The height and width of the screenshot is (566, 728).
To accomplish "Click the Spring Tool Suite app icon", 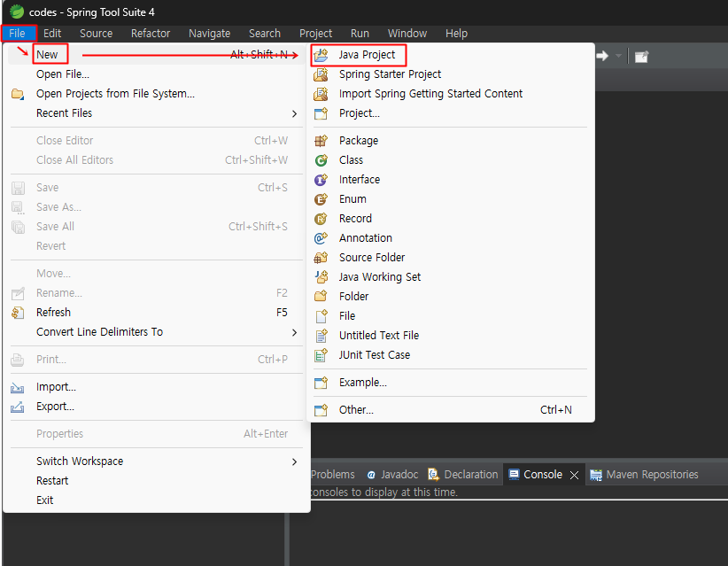I will tap(17, 12).
